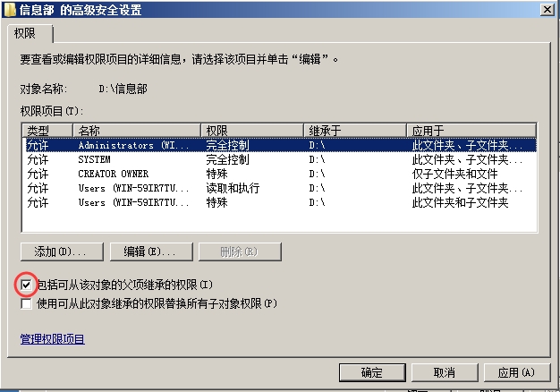Uncheck 包括可从该对象的父项继承的权限 checkbox

[26, 285]
